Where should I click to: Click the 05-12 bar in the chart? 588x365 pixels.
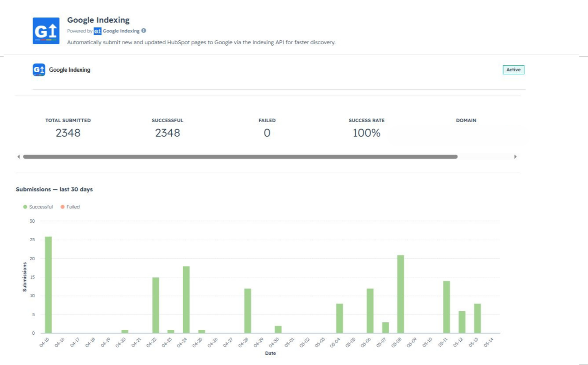[462, 322]
